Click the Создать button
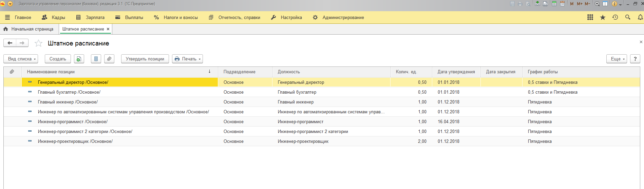Screen dimensions: 644x189 coord(58,59)
